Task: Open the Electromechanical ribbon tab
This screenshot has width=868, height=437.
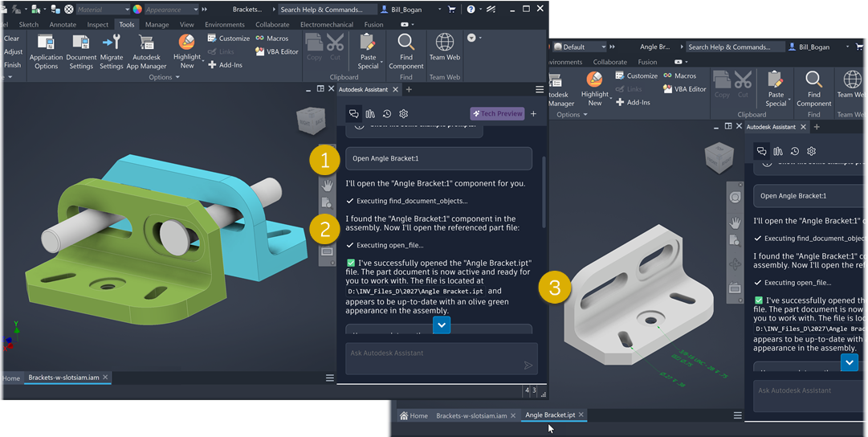Action: tap(327, 24)
